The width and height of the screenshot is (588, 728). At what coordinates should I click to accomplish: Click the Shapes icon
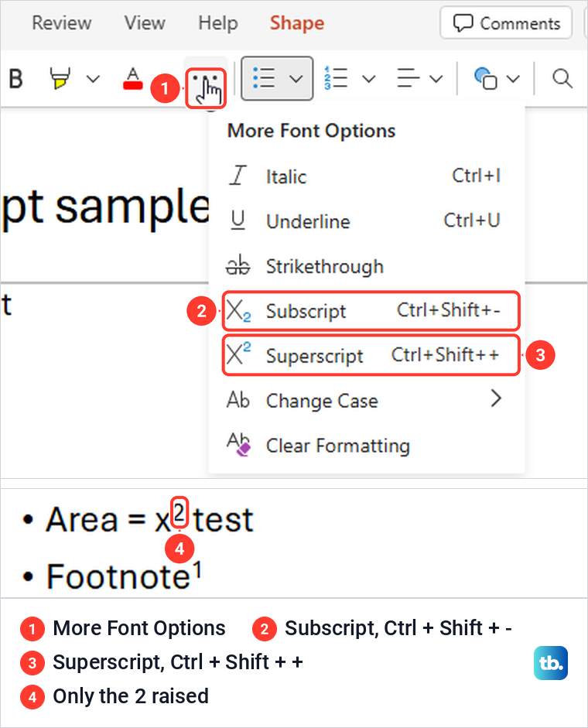click(485, 78)
